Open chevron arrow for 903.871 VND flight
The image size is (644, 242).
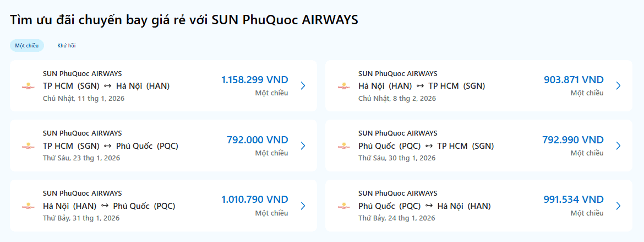click(618, 86)
